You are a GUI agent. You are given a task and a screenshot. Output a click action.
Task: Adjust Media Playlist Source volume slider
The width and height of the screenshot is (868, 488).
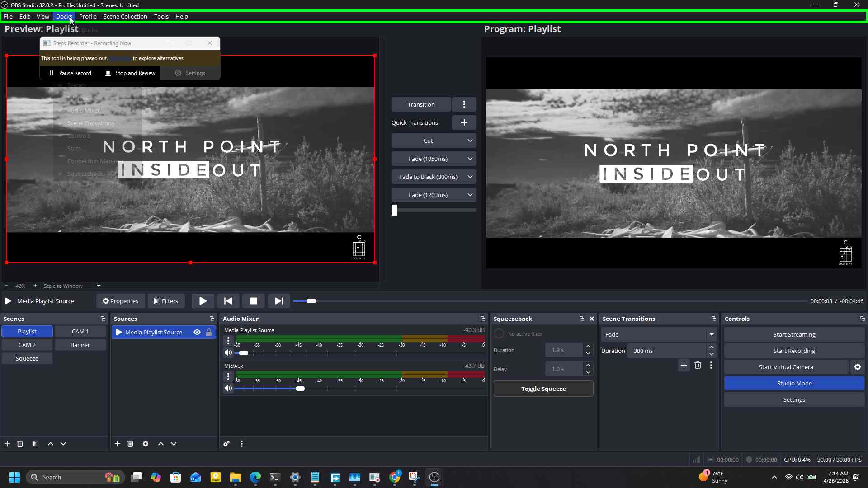coord(360,352)
